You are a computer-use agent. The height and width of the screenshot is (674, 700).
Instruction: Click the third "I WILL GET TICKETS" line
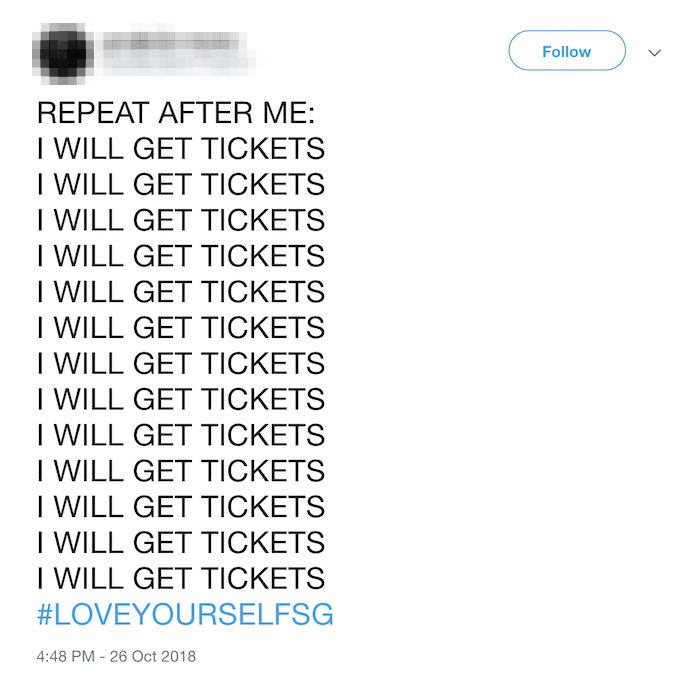pos(181,220)
